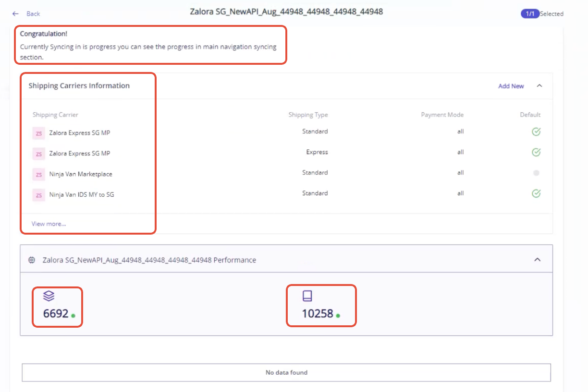Click the page title Zalora SG_NewAPI_Aug
The width and height of the screenshot is (588, 392).
tap(286, 12)
